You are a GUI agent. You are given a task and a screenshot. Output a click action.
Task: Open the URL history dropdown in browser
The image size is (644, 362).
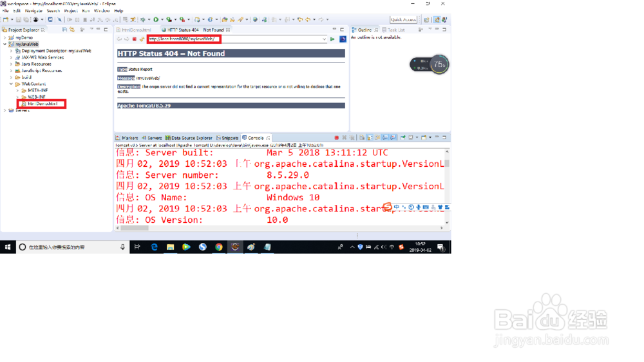pyautogui.click(x=324, y=39)
